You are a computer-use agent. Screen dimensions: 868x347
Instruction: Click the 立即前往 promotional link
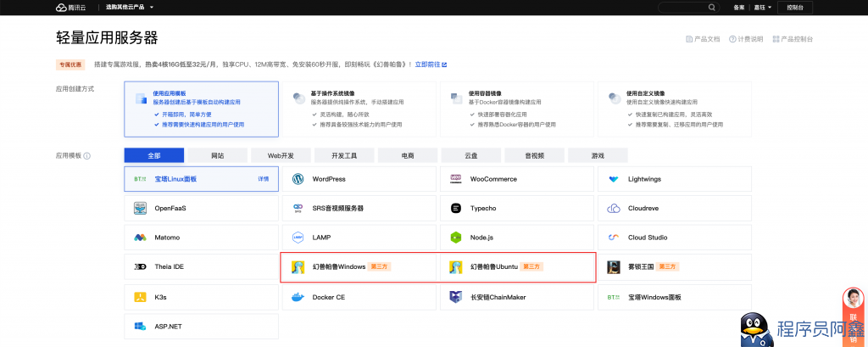click(431, 64)
